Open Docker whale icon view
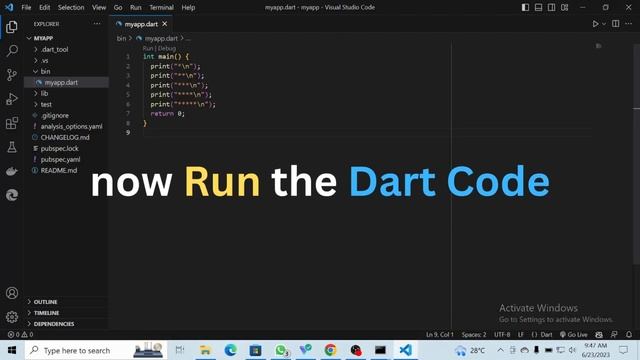The image size is (640, 360). click(x=12, y=171)
